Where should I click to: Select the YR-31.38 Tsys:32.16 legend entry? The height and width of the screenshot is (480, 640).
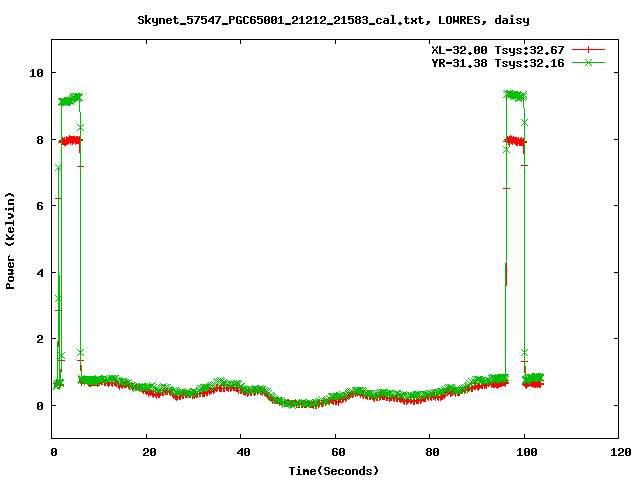(x=498, y=63)
